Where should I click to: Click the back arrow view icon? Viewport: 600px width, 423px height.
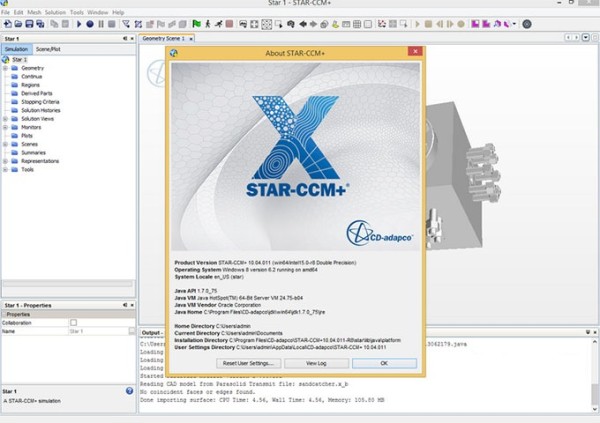(x=303, y=24)
